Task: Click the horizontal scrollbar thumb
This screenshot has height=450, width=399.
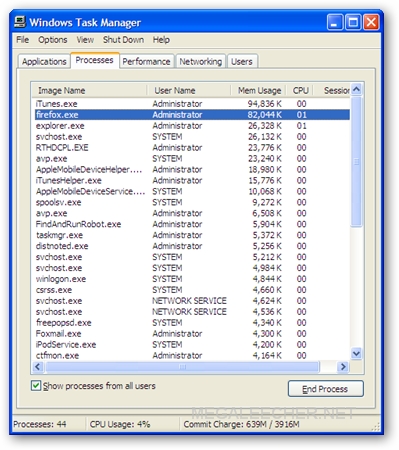Action: (182, 367)
